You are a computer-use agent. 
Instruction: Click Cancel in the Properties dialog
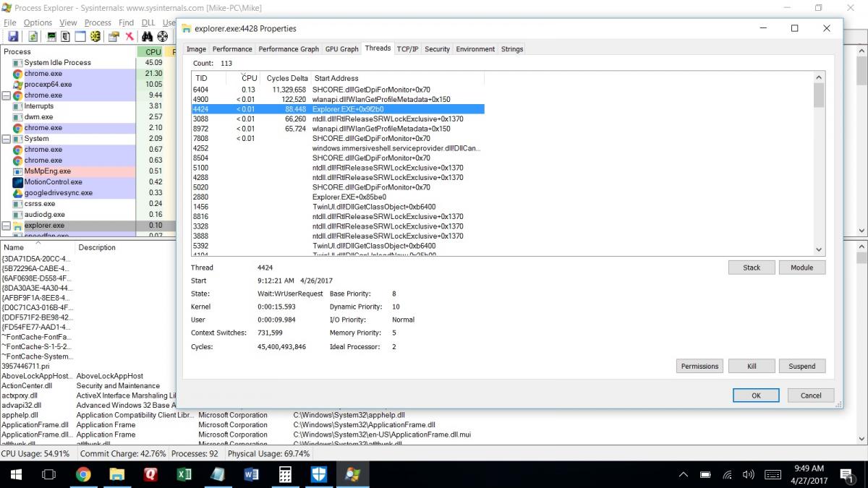[x=811, y=395]
